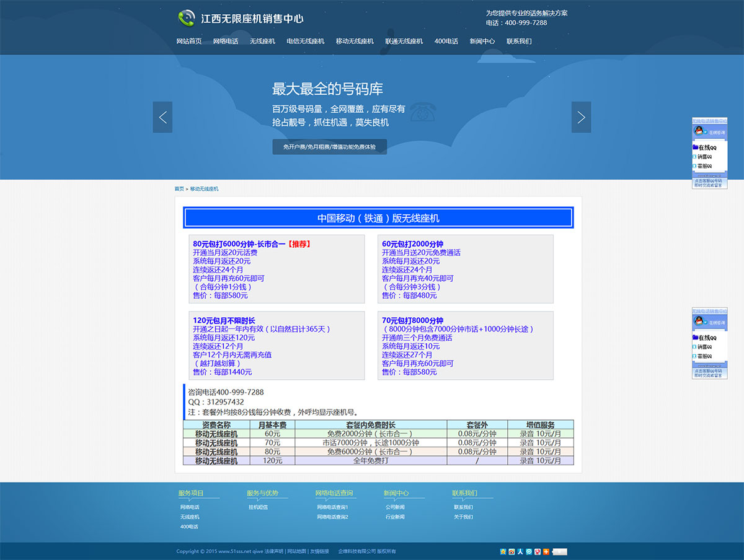744x560 pixels.
Task: Share via the QQ Zone star icon
Action: 503,551
